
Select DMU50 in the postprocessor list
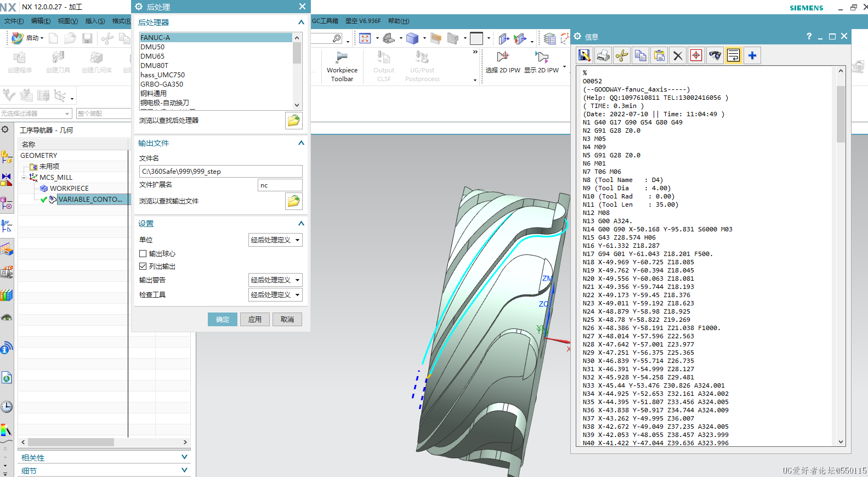215,47
